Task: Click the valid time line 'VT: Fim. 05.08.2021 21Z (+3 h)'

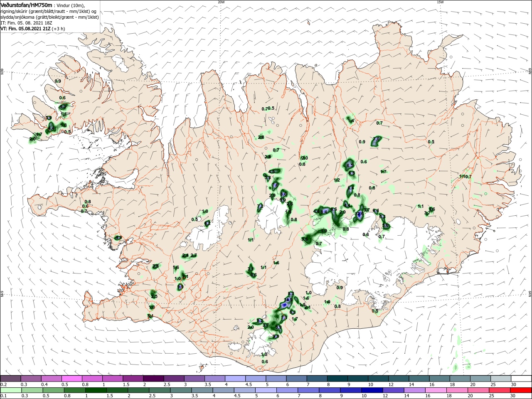Action: pos(33,29)
